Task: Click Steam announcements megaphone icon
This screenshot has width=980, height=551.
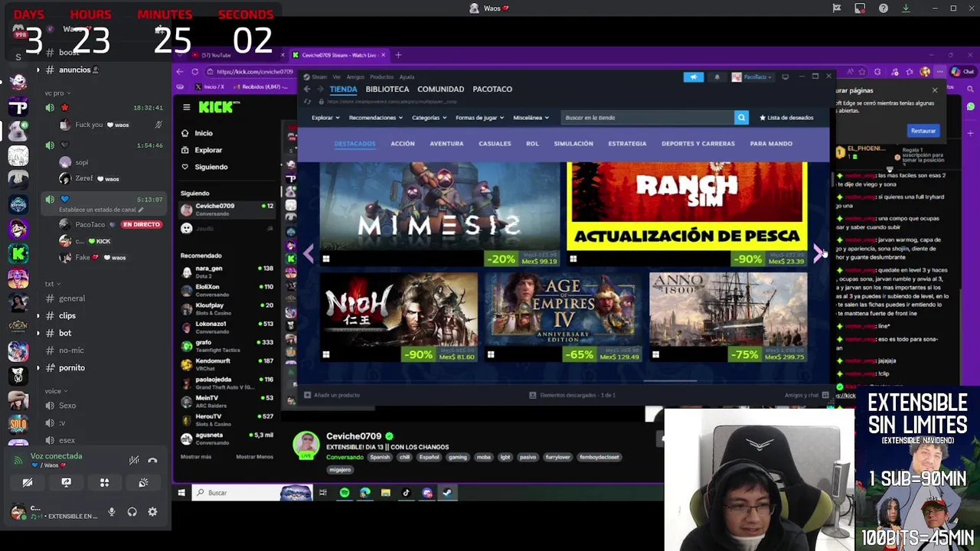Action: pos(694,77)
